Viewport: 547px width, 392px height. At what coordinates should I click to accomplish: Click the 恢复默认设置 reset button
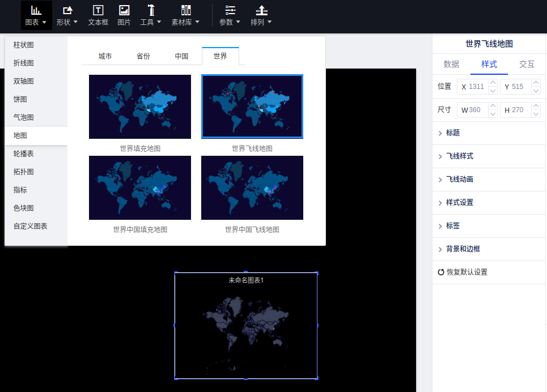462,272
